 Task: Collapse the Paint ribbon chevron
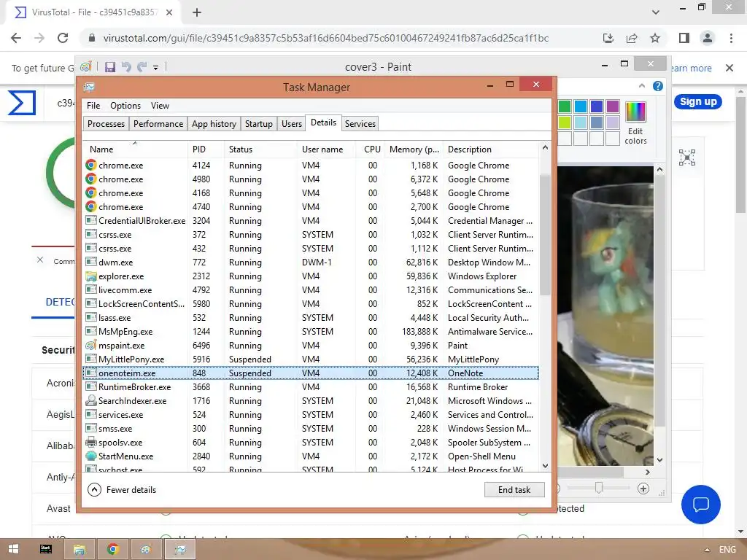point(642,86)
